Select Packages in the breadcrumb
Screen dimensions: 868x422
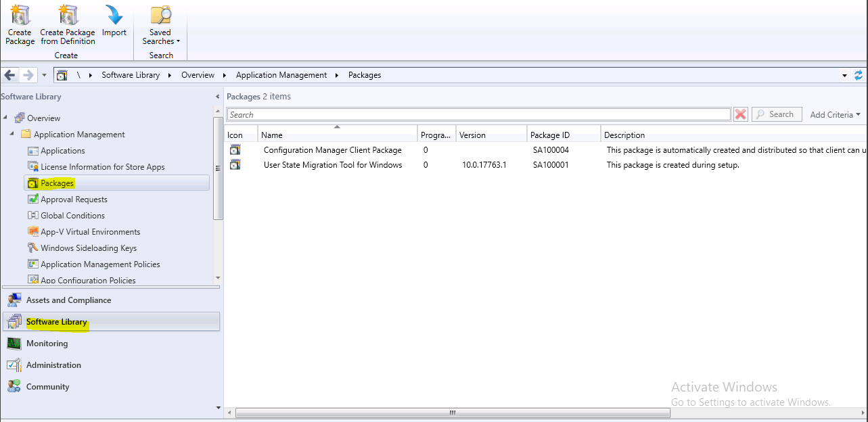pyautogui.click(x=365, y=75)
